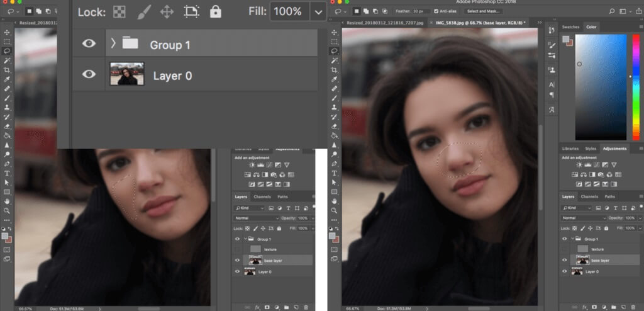
Task: Select the Eraser tool in right window
Action: tap(335, 127)
